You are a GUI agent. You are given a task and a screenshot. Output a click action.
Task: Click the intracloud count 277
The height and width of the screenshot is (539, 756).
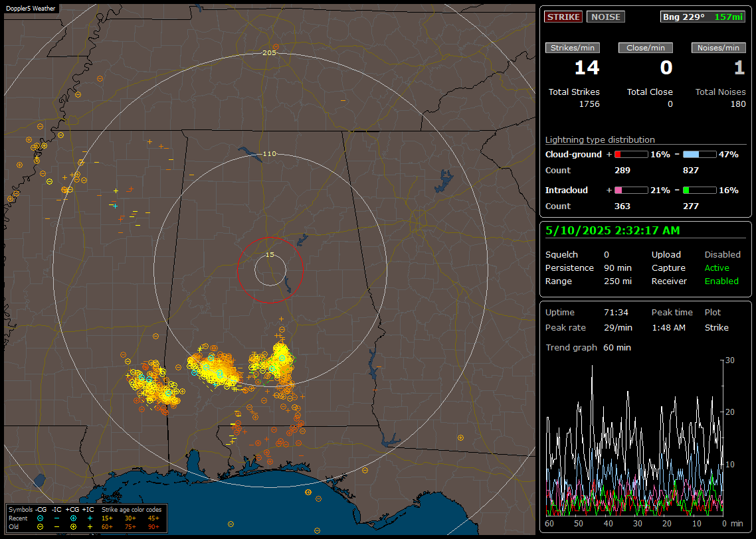[690, 206]
